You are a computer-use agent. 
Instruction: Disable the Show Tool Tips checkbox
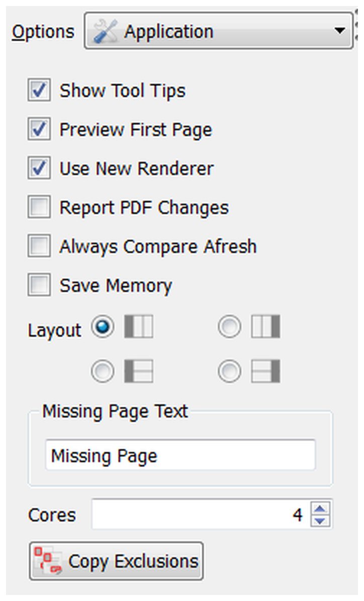(x=39, y=91)
